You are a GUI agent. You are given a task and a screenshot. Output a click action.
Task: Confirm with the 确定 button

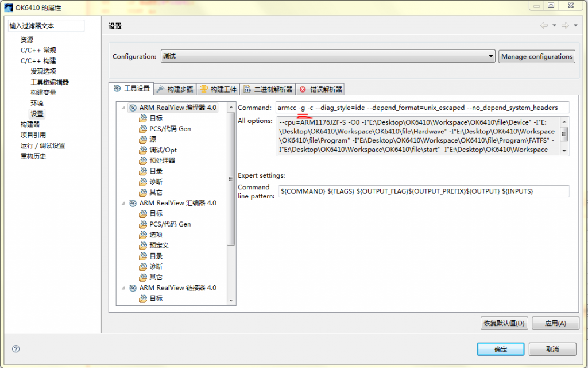[501, 349]
